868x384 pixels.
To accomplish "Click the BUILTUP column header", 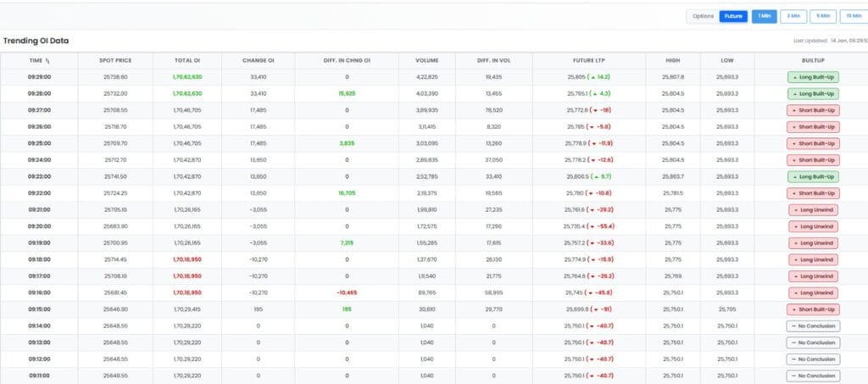I will (813, 60).
